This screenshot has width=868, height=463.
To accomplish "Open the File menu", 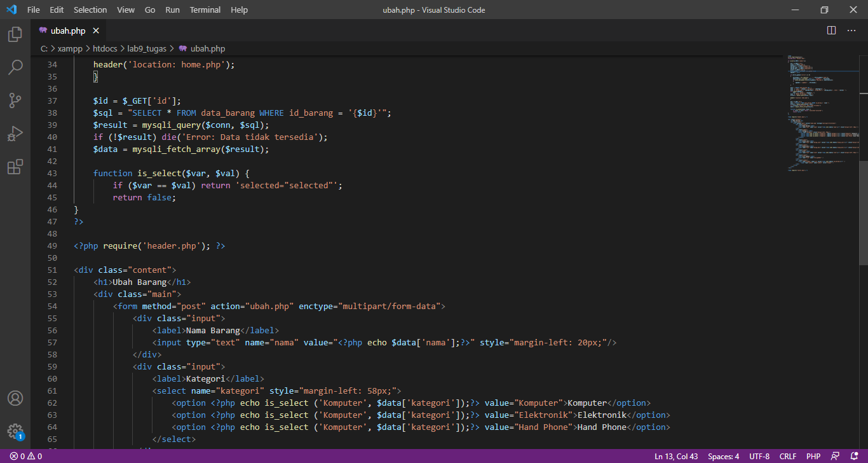I will [x=34, y=10].
